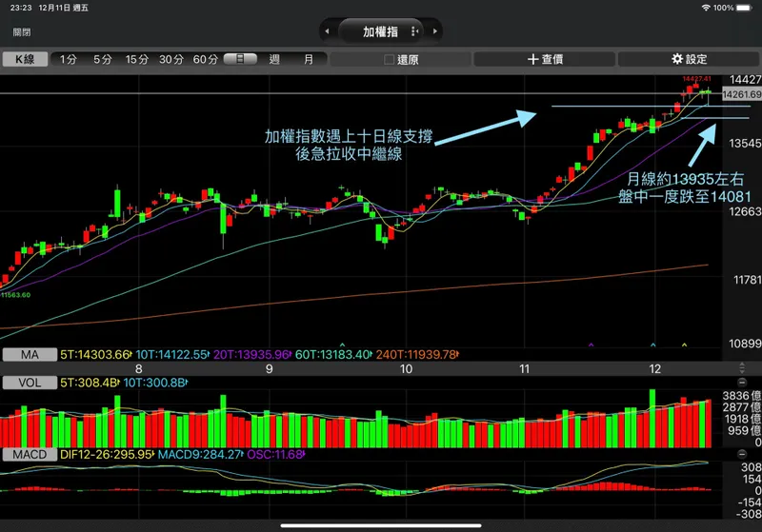This screenshot has height=532, width=762.
Task: Click the VOL 5T:308.4B value
Action: (90, 383)
